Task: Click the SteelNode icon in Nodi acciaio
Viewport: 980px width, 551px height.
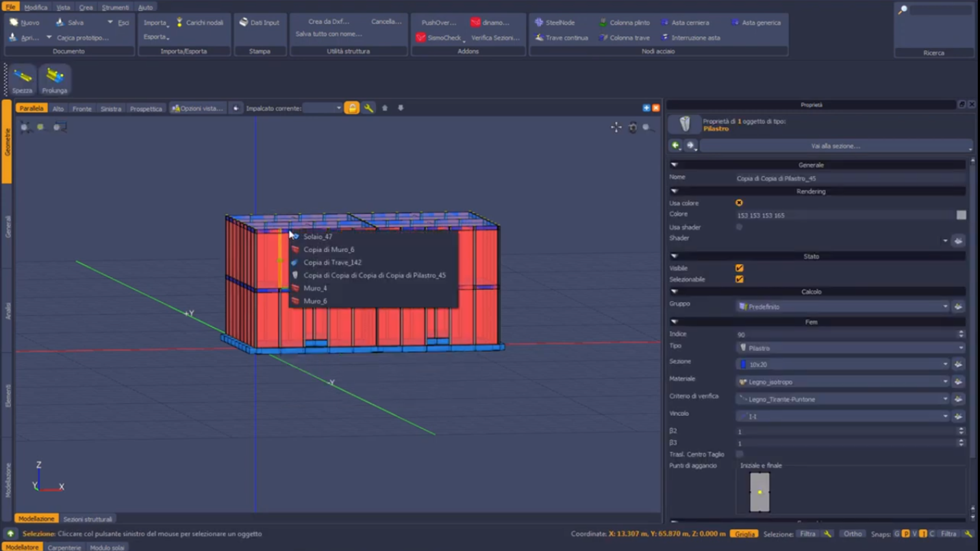Action: point(539,23)
